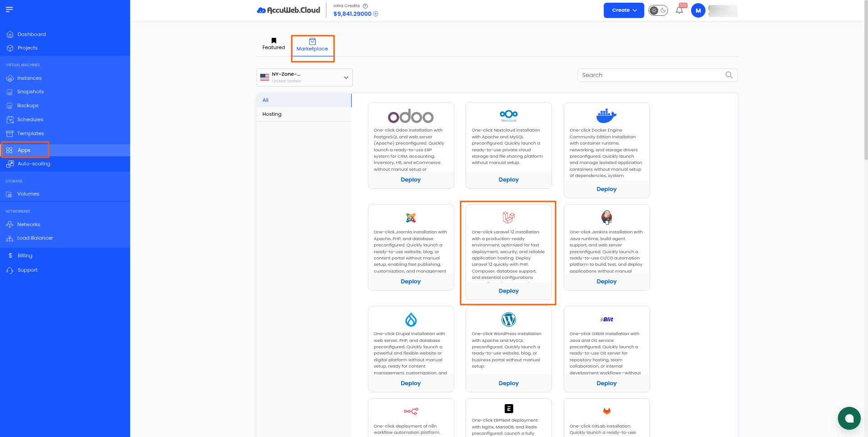
Task: Click the Laravel logo
Action: (509, 218)
